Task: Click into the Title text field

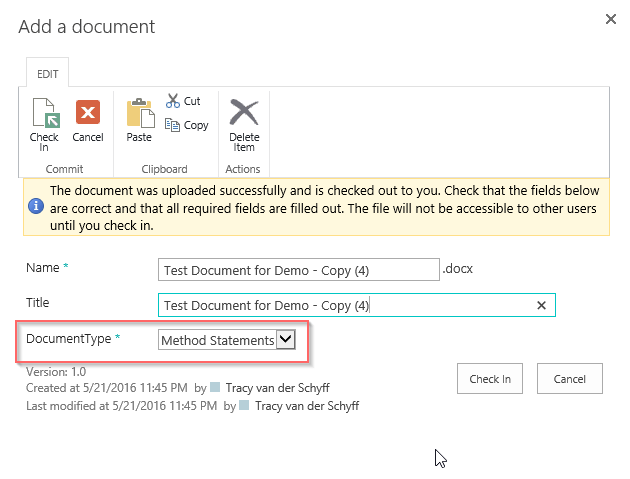Action: 345,306
